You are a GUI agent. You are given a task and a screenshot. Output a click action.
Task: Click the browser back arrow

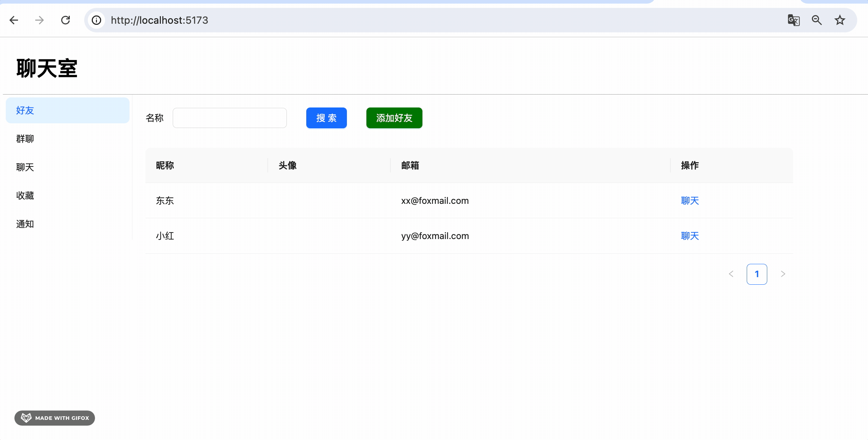(x=14, y=20)
